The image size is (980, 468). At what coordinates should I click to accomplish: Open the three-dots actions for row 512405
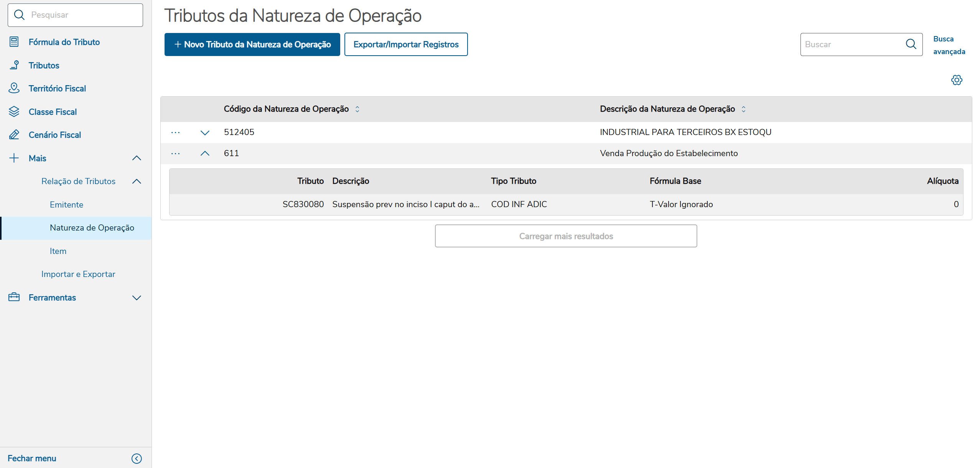point(175,132)
